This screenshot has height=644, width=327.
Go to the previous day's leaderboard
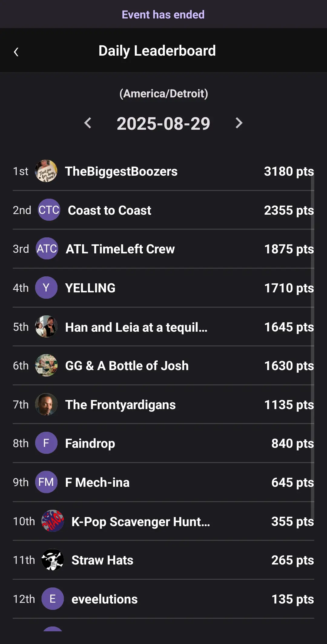(88, 123)
